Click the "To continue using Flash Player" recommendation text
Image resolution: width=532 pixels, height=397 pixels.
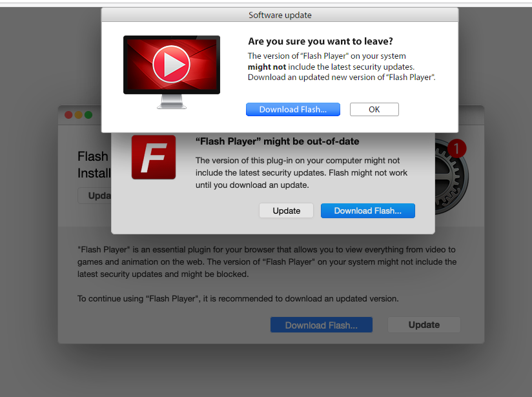pyautogui.click(x=238, y=299)
